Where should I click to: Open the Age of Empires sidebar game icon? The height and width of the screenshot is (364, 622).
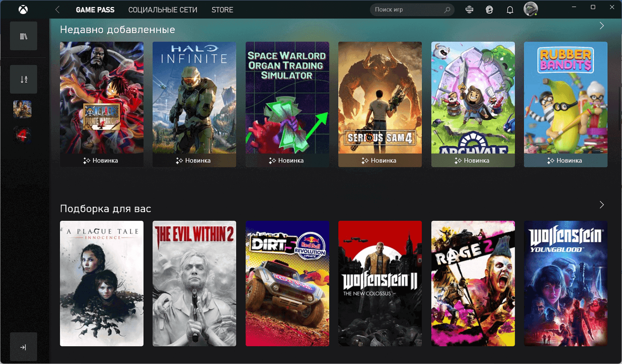22,109
